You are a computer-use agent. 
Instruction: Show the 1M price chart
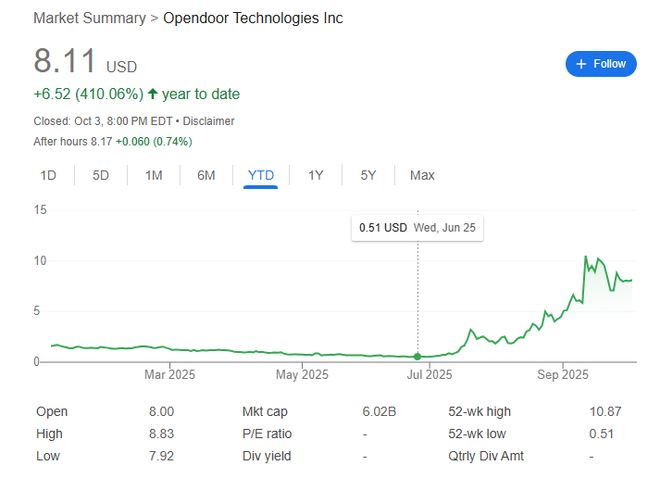(x=153, y=176)
